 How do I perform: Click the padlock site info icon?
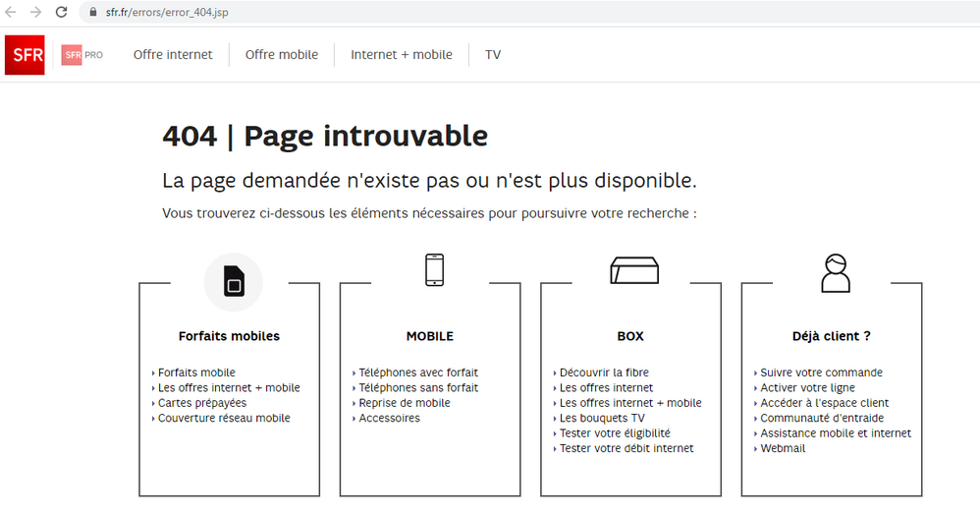click(93, 12)
